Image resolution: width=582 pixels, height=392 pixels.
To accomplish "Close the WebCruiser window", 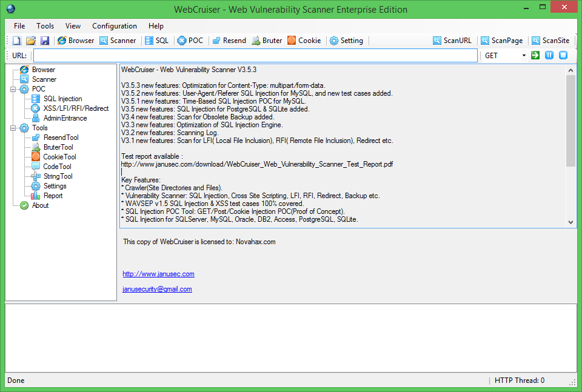I will 564,7.
